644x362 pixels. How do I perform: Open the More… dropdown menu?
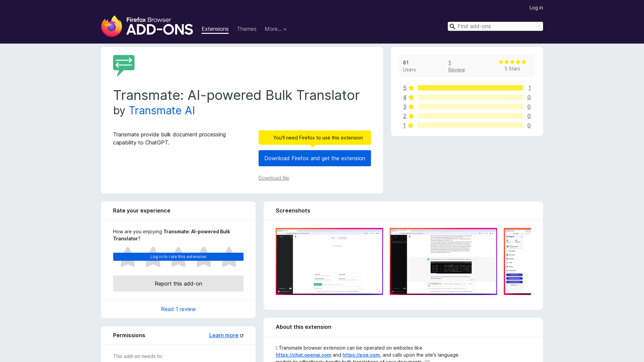point(276,29)
